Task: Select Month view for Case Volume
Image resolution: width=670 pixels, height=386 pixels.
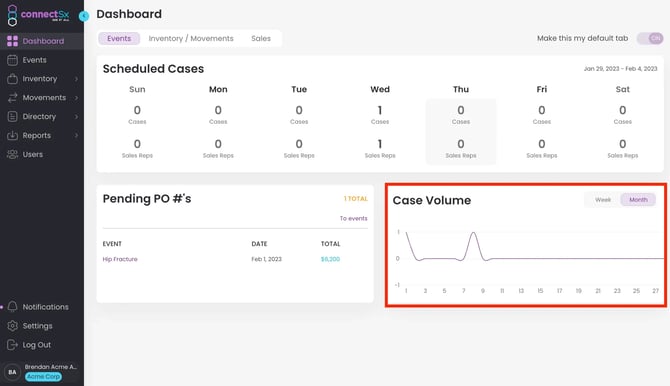Action: tap(638, 200)
